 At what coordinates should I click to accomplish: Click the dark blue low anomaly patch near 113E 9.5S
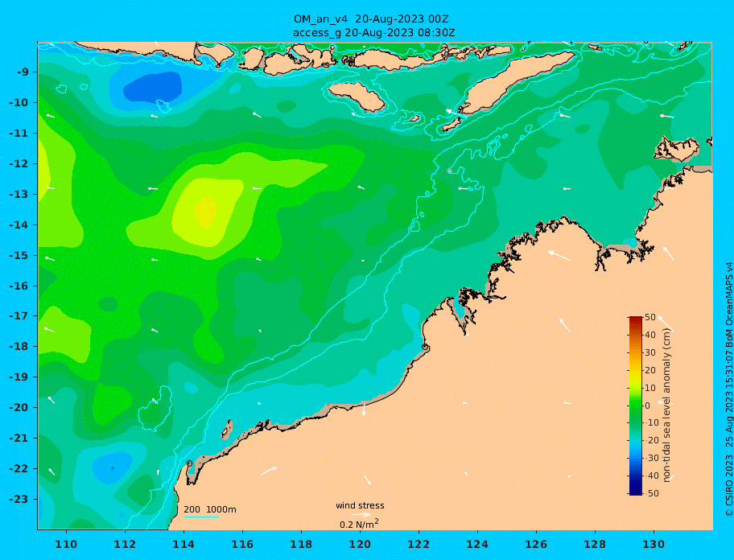[153, 88]
